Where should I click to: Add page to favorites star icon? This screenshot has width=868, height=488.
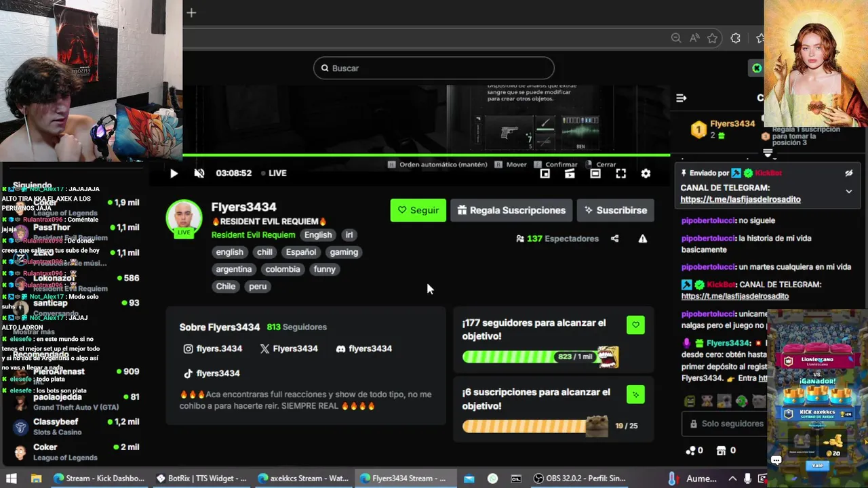(x=713, y=39)
